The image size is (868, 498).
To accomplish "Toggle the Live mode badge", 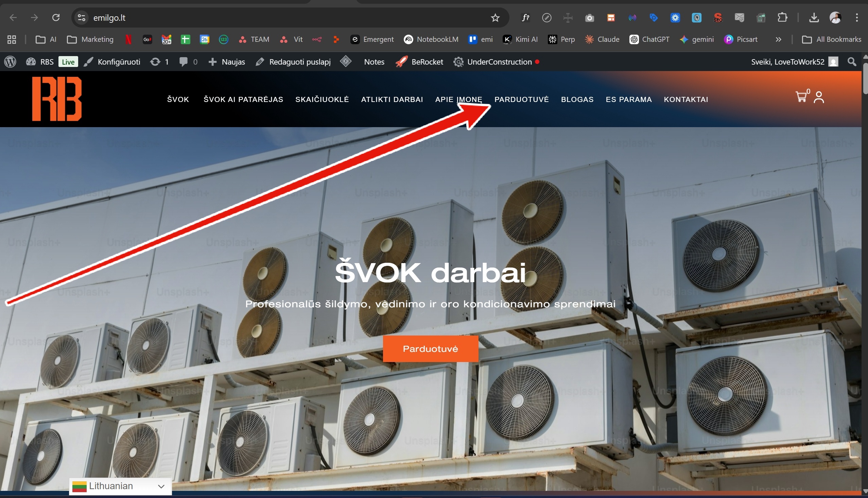I will coord(68,62).
